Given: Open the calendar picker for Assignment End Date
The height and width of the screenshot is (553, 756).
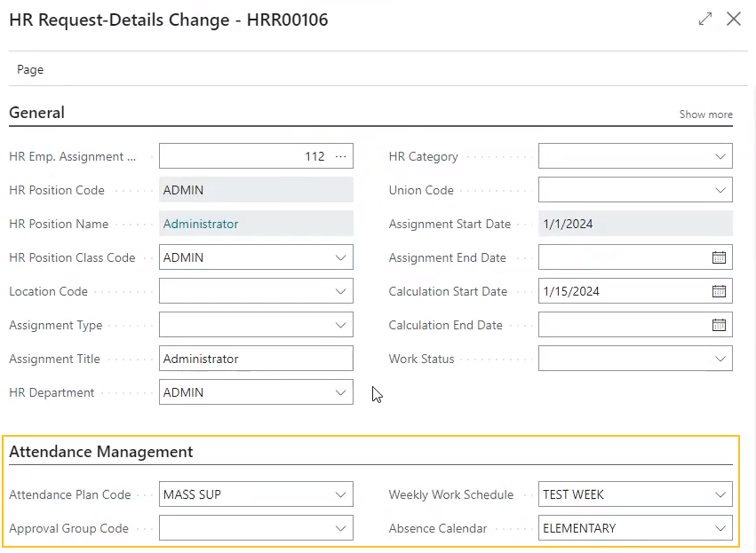Looking at the screenshot, I should tap(720, 257).
